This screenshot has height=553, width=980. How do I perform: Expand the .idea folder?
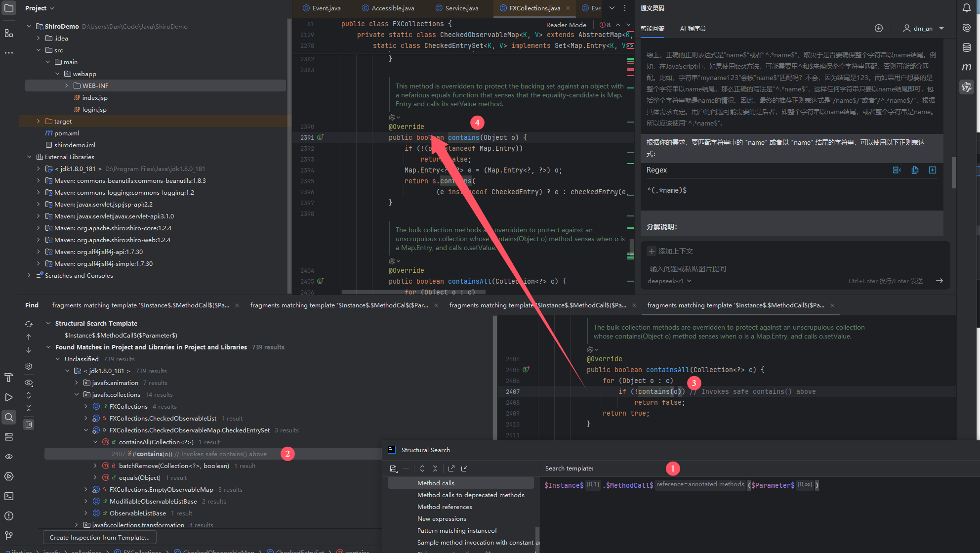[x=39, y=38]
